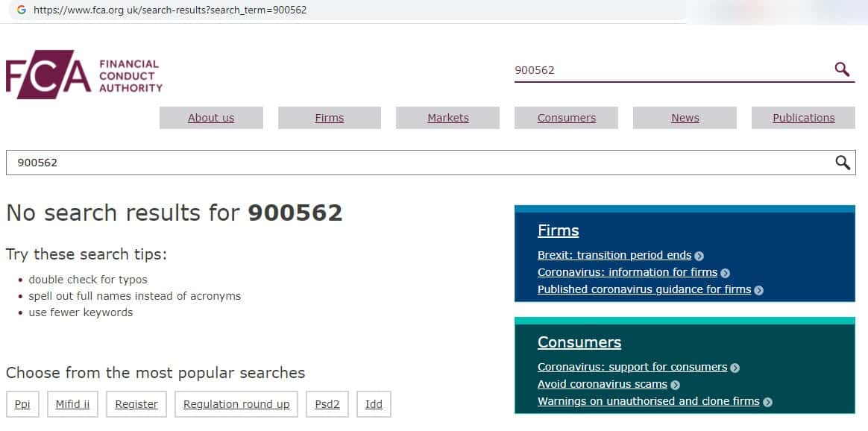This screenshot has width=868, height=431.
Task: Select the Mifid ii popular search
Action: [72, 404]
